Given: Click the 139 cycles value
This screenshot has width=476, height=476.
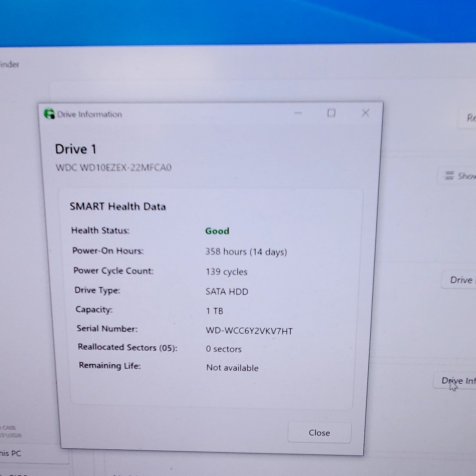Looking at the screenshot, I should click(x=227, y=272).
